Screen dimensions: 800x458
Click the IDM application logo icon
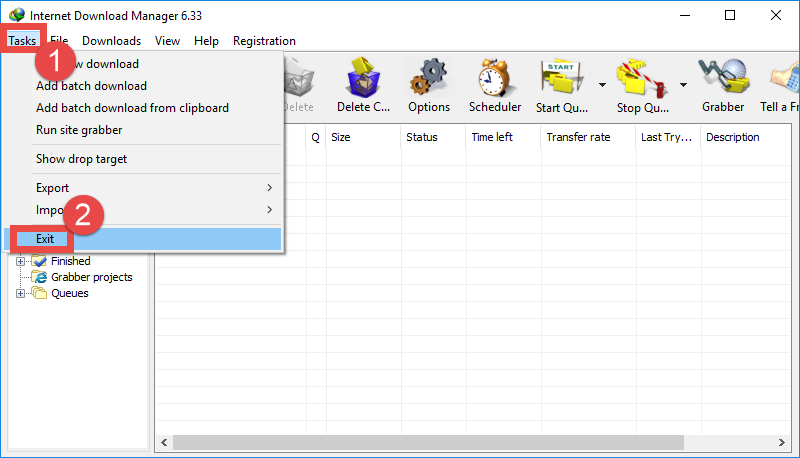point(16,15)
